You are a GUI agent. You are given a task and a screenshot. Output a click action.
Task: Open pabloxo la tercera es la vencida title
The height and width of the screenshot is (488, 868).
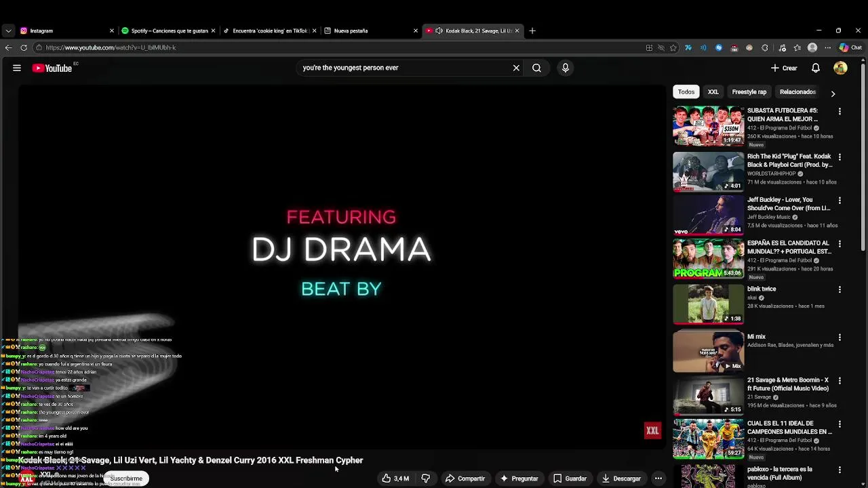[x=780, y=473]
